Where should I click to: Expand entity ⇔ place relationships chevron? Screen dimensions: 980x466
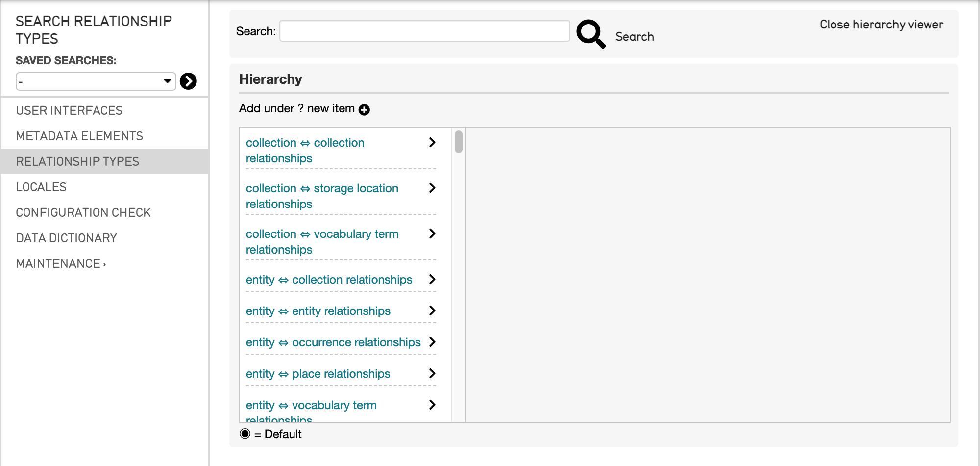432,374
